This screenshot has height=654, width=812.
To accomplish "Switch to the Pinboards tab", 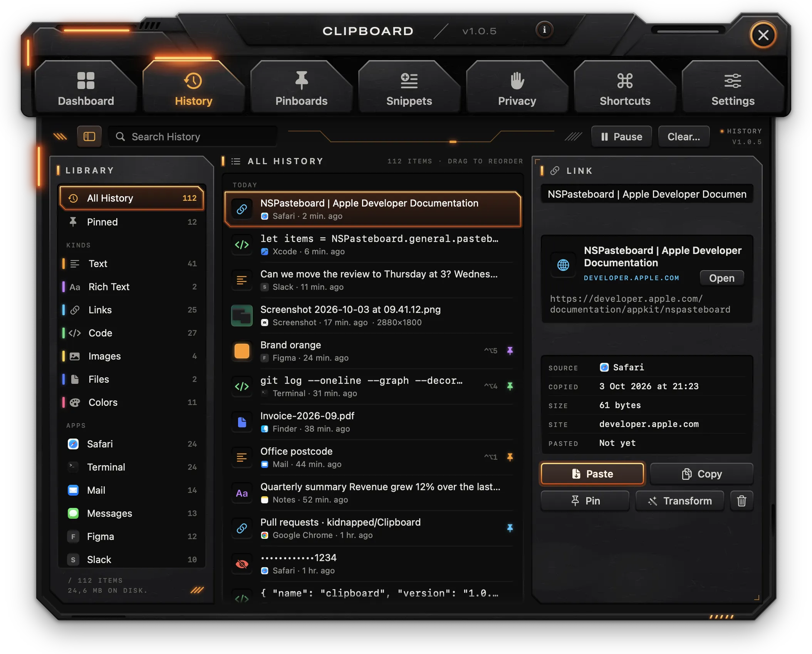I will (301, 88).
